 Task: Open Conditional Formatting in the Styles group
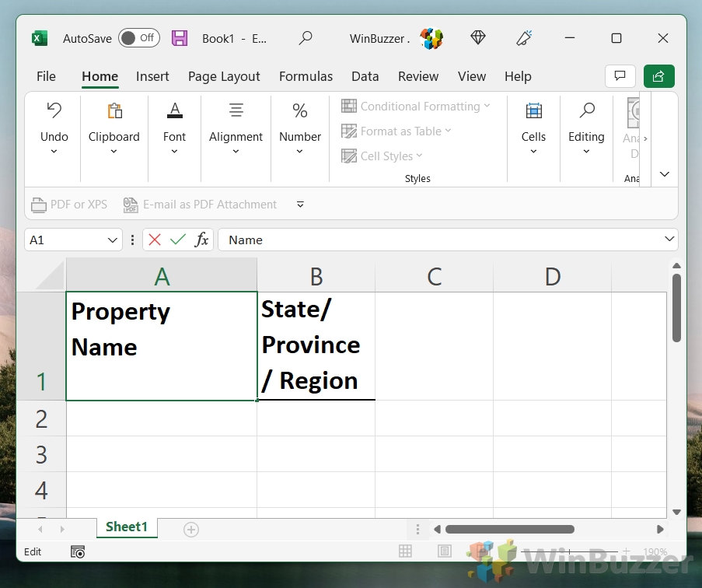tap(417, 106)
